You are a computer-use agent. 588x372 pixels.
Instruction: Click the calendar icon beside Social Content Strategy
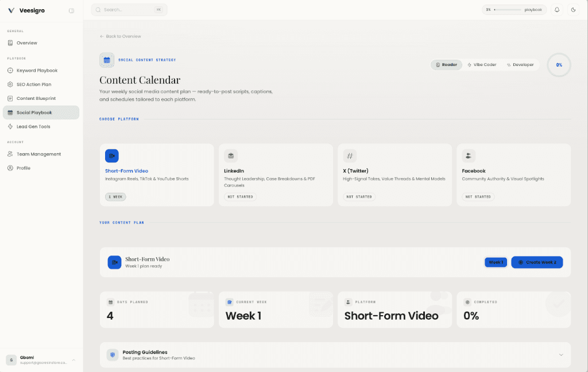107,60
